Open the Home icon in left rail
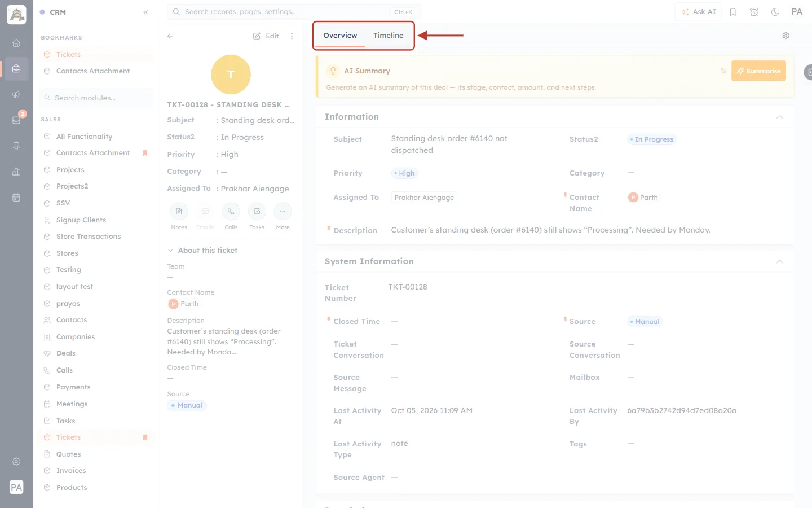 coord(16,43)
